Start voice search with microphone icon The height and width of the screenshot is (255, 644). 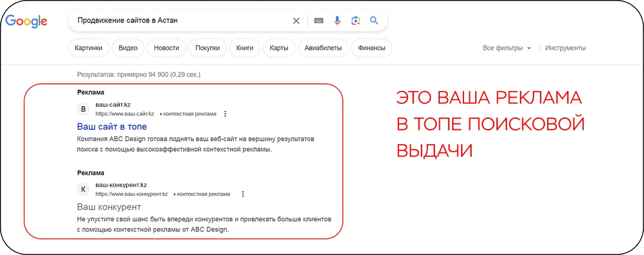(x=337, y=21)
